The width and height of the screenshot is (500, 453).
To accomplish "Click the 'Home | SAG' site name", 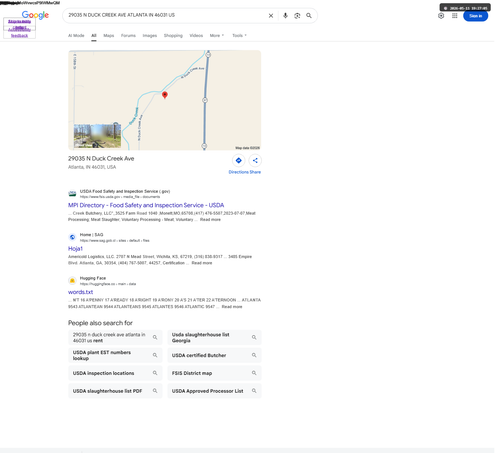I will pos(91,235).
